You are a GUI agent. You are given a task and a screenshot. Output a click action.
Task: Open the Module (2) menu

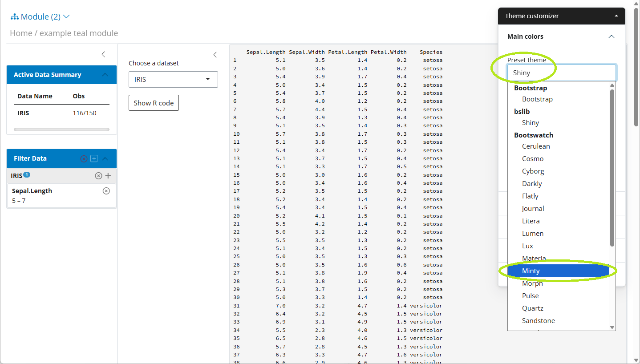(41, 17)
